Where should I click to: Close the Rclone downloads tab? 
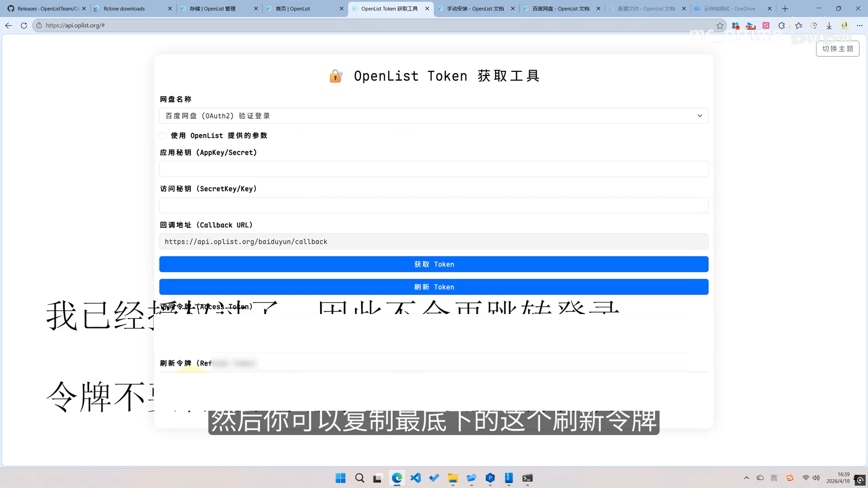click(170, 9)
